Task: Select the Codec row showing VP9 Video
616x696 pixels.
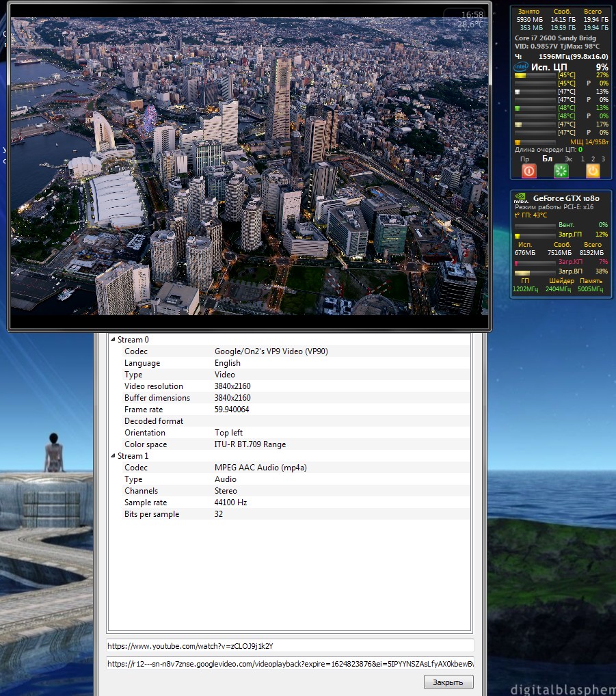Action: (289, 351)
